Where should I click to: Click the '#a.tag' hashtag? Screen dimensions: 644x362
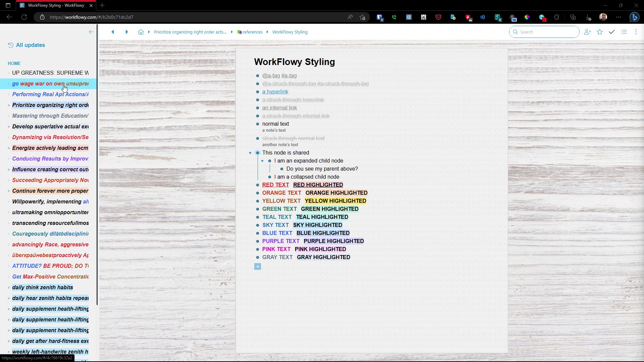[289, 76]
